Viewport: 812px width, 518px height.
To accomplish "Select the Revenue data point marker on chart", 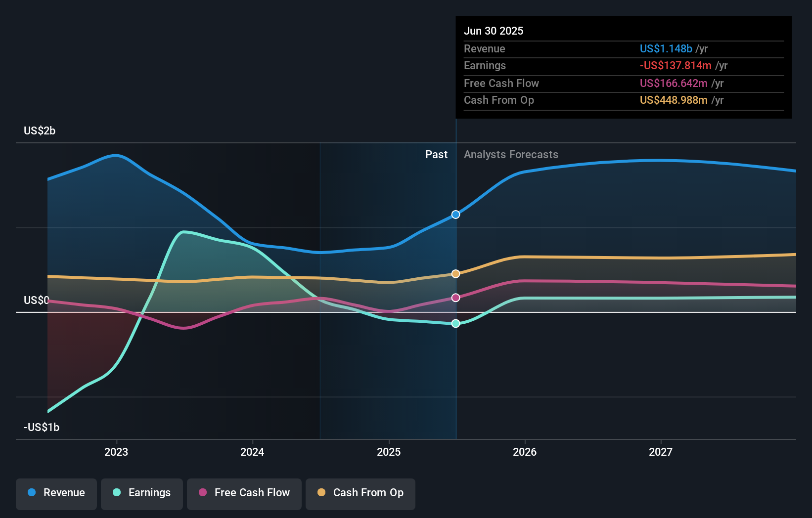I will click(x=455, y=215).
